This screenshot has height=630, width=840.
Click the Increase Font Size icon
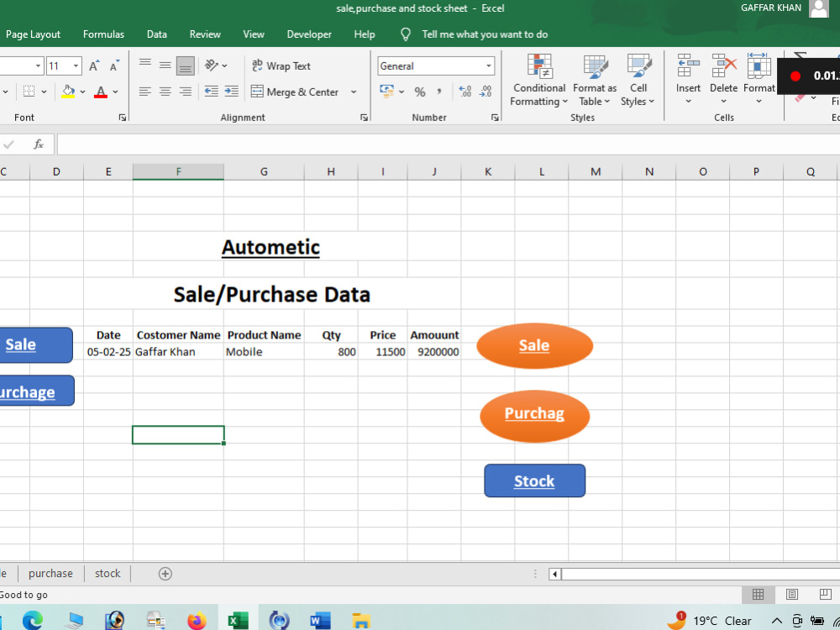pos(94,66)
